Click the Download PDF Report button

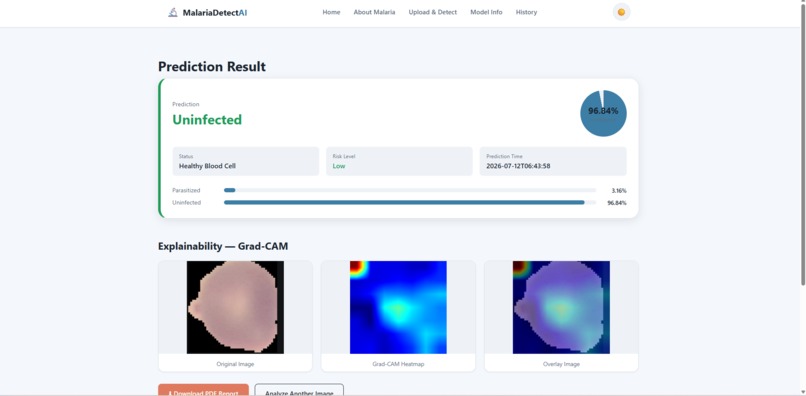point(204,390)
